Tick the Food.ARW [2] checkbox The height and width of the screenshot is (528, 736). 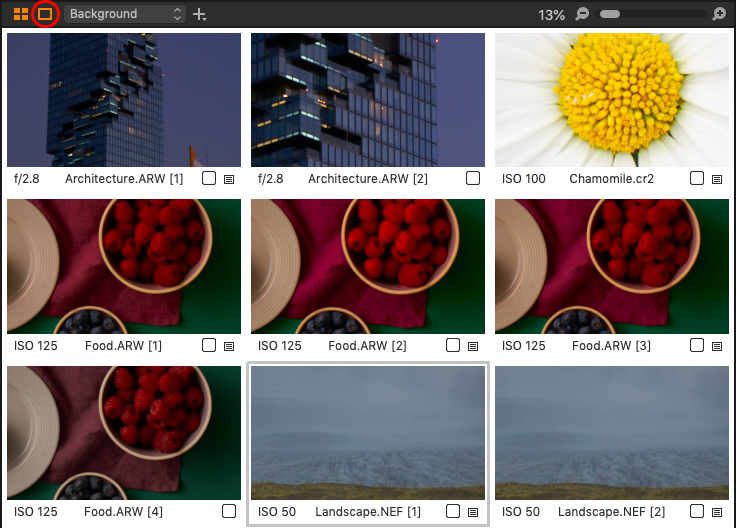[453, 345]
